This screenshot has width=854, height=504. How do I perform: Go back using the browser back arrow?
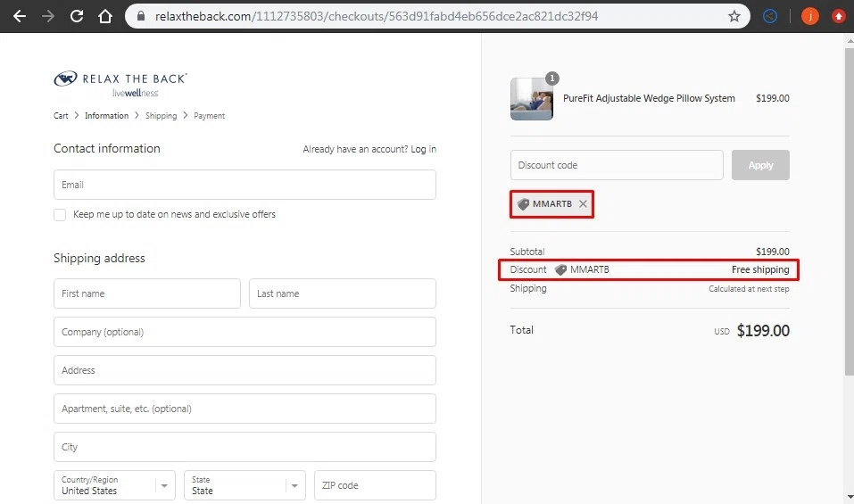20,16
